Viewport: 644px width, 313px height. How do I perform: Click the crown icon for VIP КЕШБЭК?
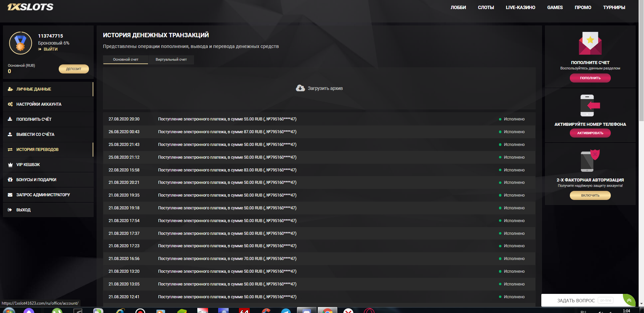click(10, 165)
